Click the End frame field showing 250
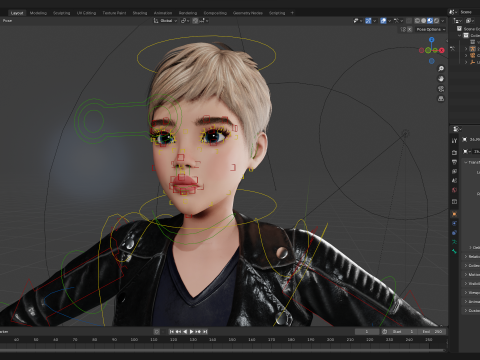Image resolution: width=480 pixels, height=360 pixels. click(x=432, y=332)
